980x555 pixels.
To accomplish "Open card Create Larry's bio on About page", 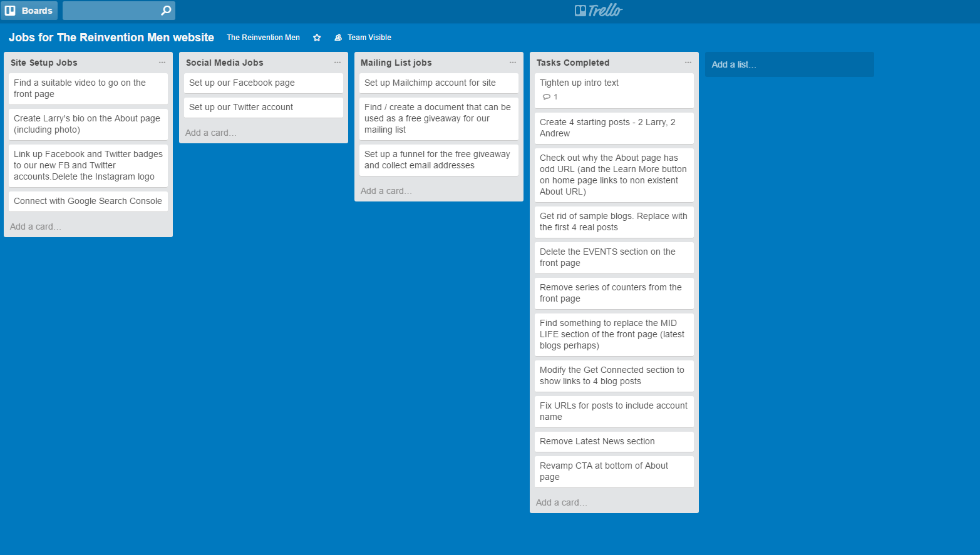I will click(88, 124).
